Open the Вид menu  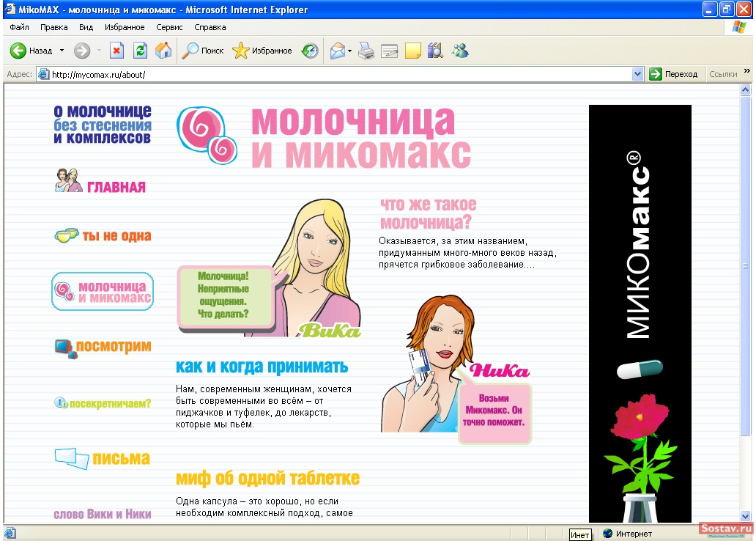pyautogui.click(x=86, y=27)
